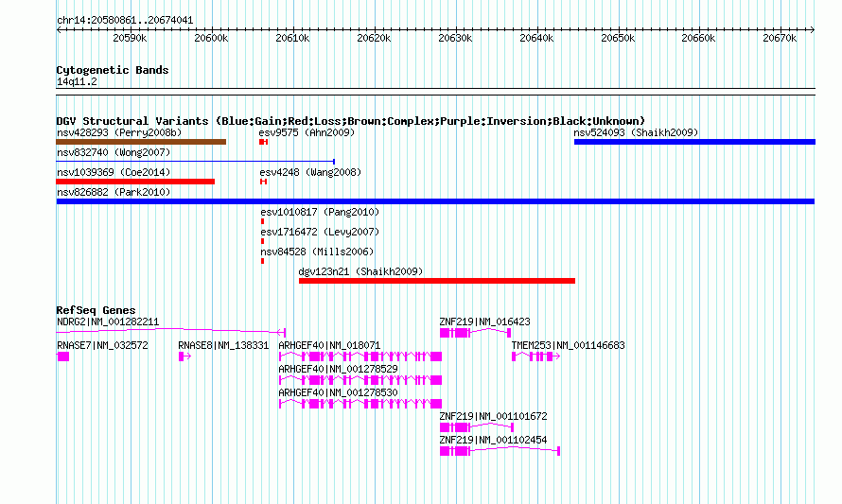Click the ARHGEF40 NM_001278530 exon structure
Screen dimensions: 842x504
pos(360,404)
